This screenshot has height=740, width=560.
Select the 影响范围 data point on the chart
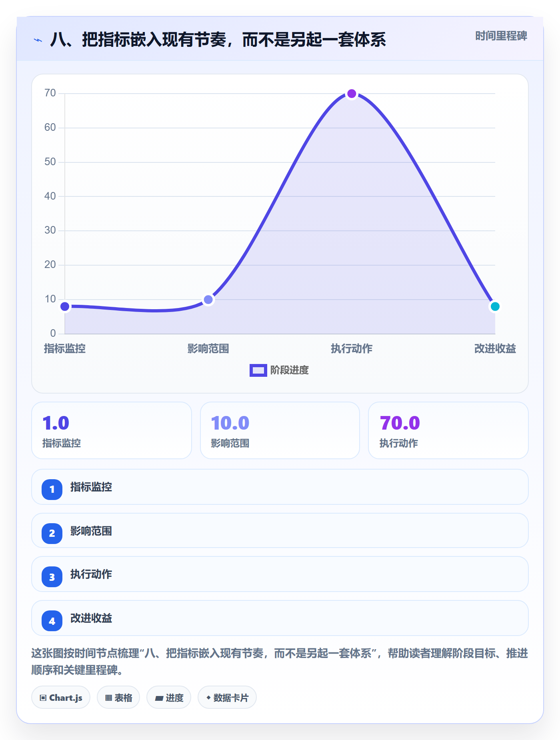208,300
